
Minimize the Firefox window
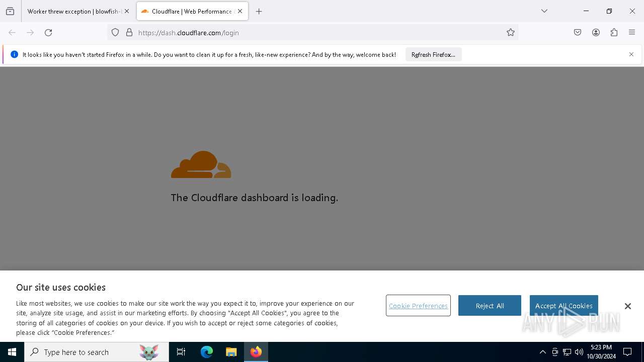pos(586,11)
